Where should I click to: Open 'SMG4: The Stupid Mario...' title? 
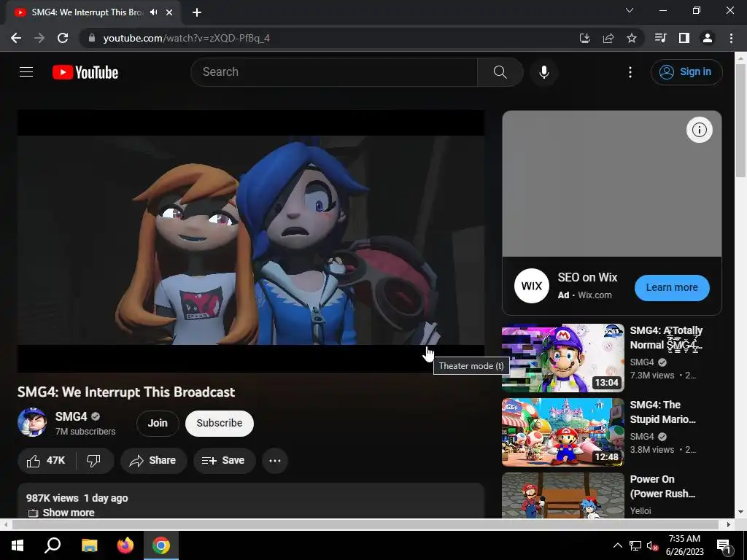click(x=662, y=412)
